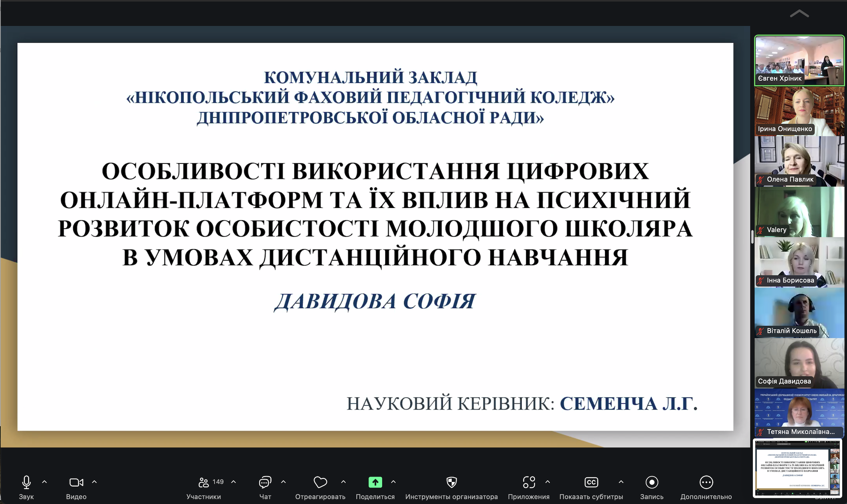Click the Отреагировать heart icon

(320, 482)
